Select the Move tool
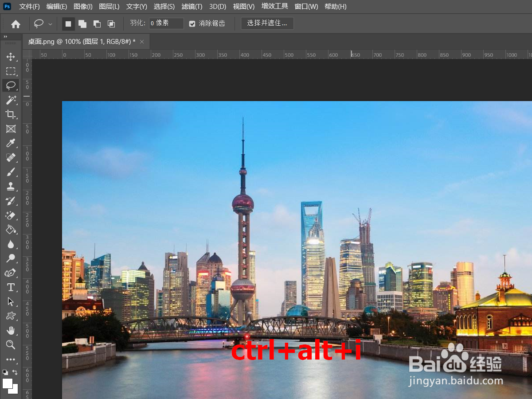The width and height of the screenshot is (532, 399). (x=11, y=57)
